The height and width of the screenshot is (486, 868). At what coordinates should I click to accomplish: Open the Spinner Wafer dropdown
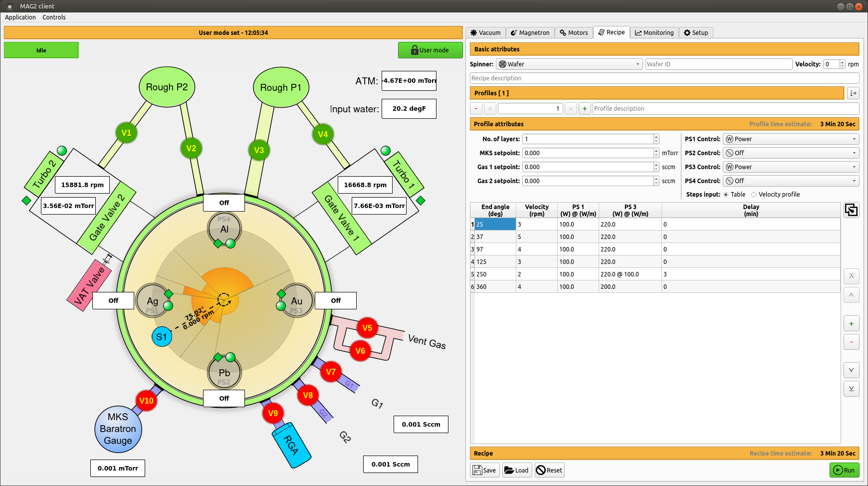569,64
